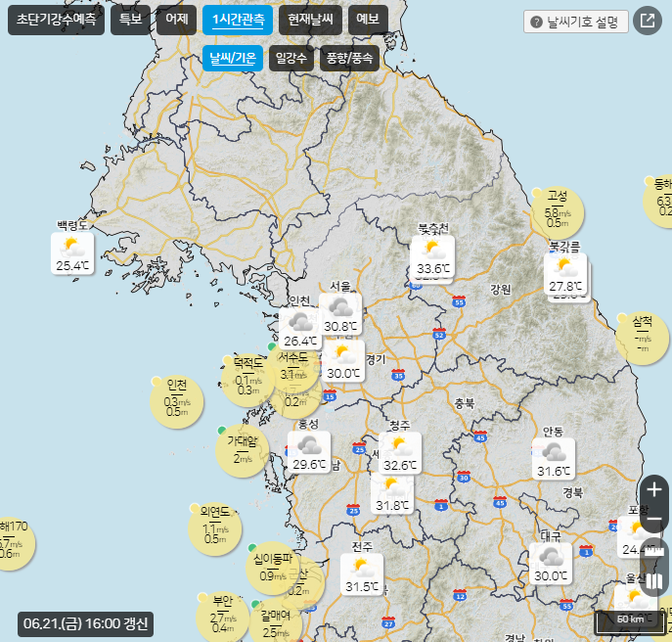Switch to the 특보 tab

(130, 20)
